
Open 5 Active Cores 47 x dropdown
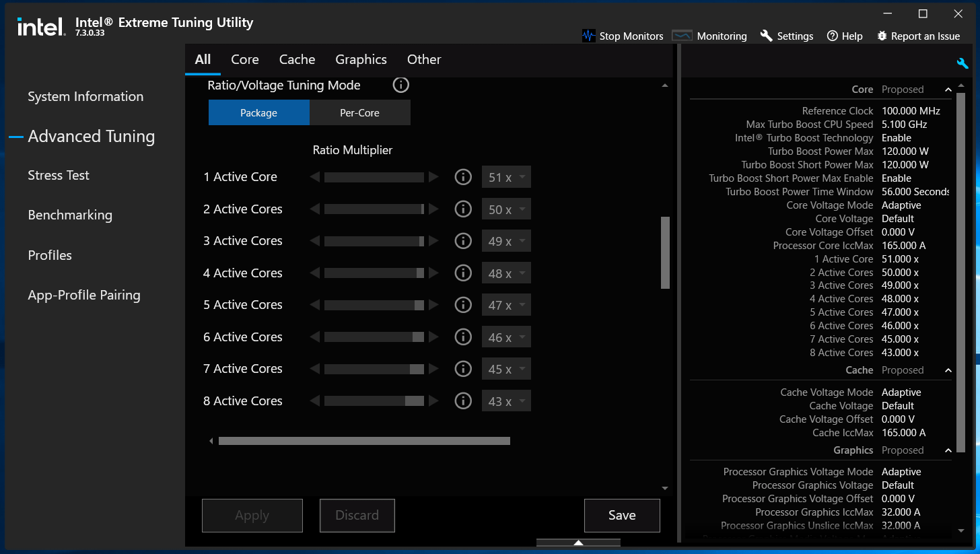coord(506,305)
